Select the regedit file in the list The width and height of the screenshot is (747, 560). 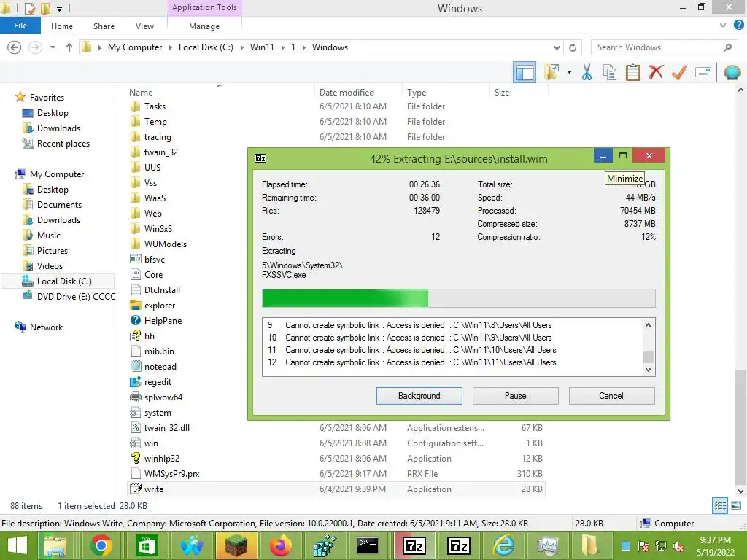click(x=158, y=382)
